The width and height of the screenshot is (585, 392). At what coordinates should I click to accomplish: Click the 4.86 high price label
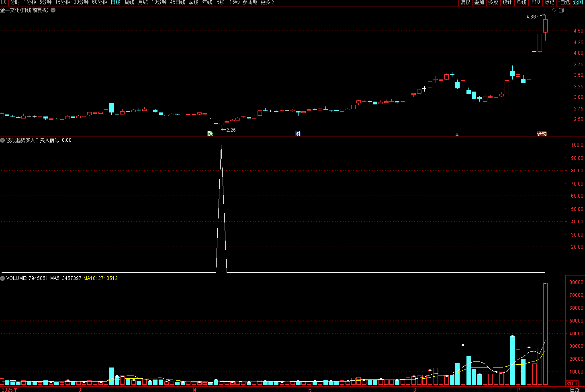(x=531, y=17)
